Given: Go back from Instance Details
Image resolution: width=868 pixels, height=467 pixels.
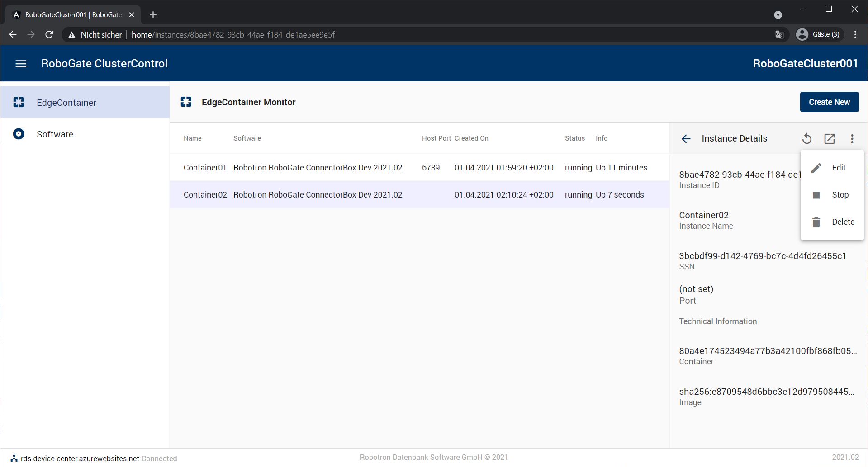Looking at the screenshot, I should coord(686,139).
